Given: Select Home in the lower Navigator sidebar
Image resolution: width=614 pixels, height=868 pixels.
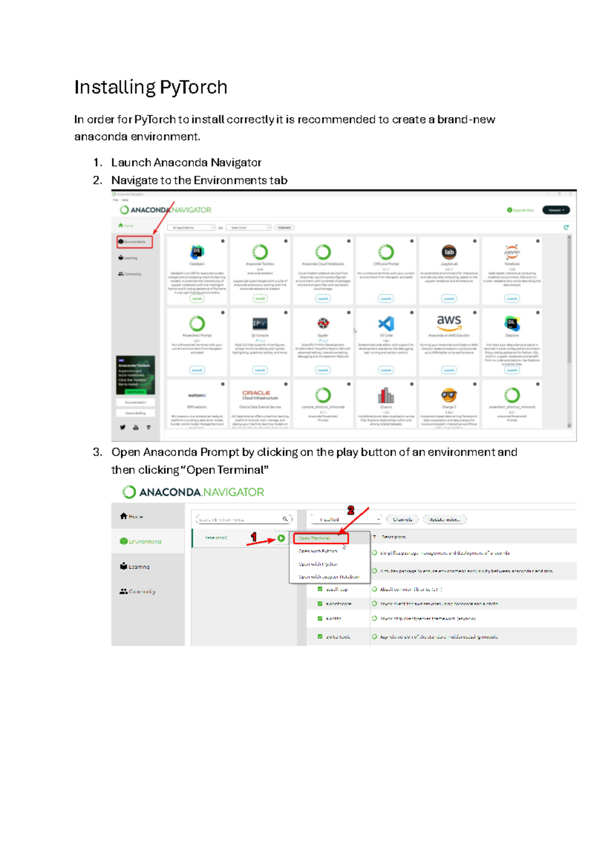Looking at the screenshot, I should (132, 516).
